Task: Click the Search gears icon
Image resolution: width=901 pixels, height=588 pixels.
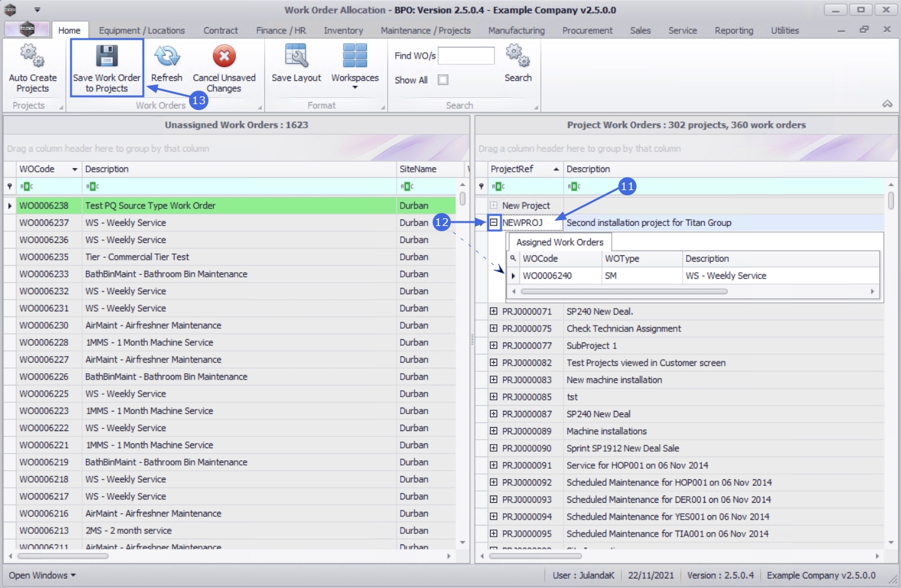Action: click(x=518, y=56)
